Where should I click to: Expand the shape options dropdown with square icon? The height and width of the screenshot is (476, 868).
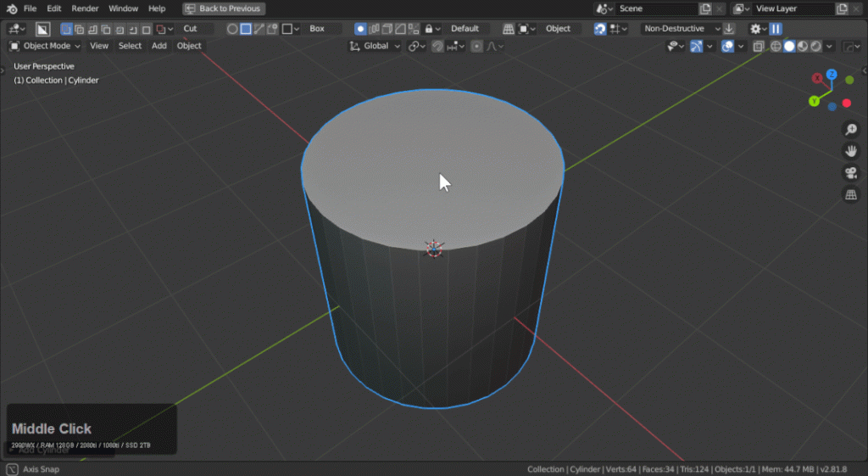point(291,28)
